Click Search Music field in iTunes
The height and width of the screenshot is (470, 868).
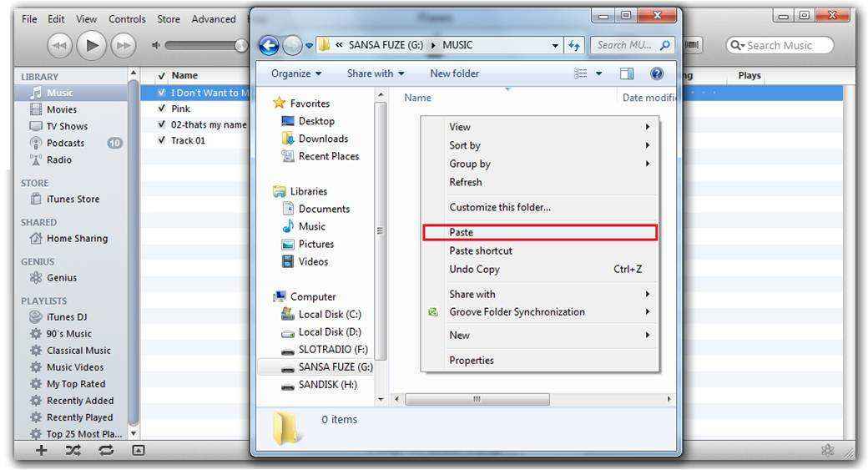[x=780, y=45]
